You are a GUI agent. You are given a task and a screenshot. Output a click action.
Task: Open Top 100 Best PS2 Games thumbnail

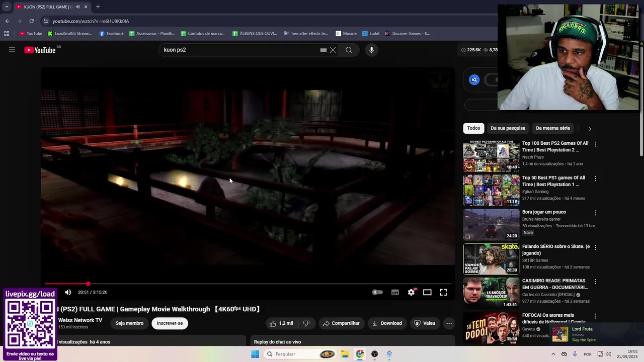pyautogui.click(x=491, y=156)
